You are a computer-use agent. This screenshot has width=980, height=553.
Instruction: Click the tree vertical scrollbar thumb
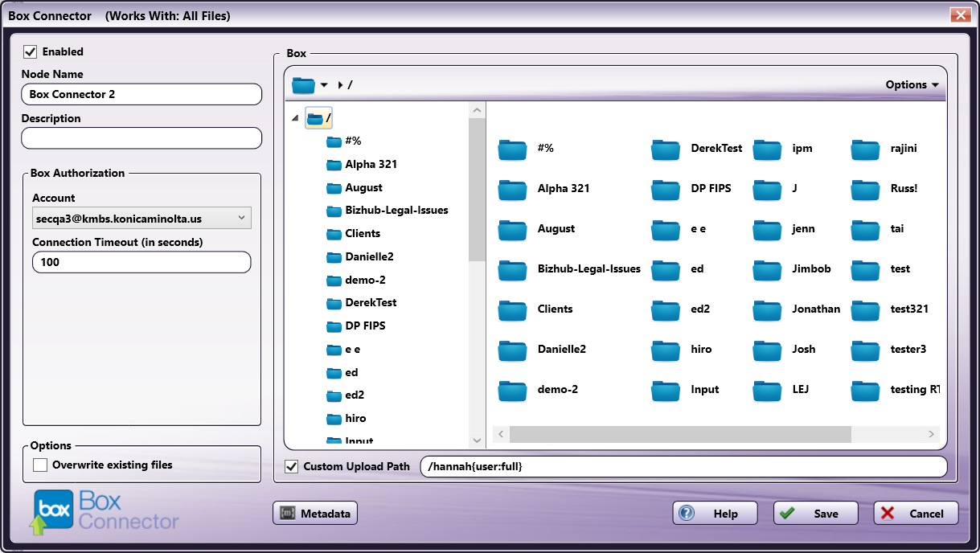pos(478,190)
